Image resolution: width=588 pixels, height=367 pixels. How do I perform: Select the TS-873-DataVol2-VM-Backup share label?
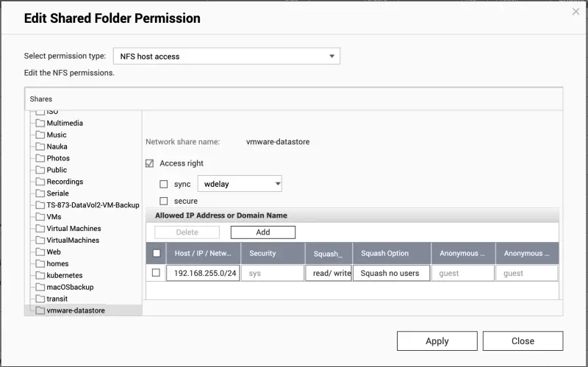[x=93, y=205]
